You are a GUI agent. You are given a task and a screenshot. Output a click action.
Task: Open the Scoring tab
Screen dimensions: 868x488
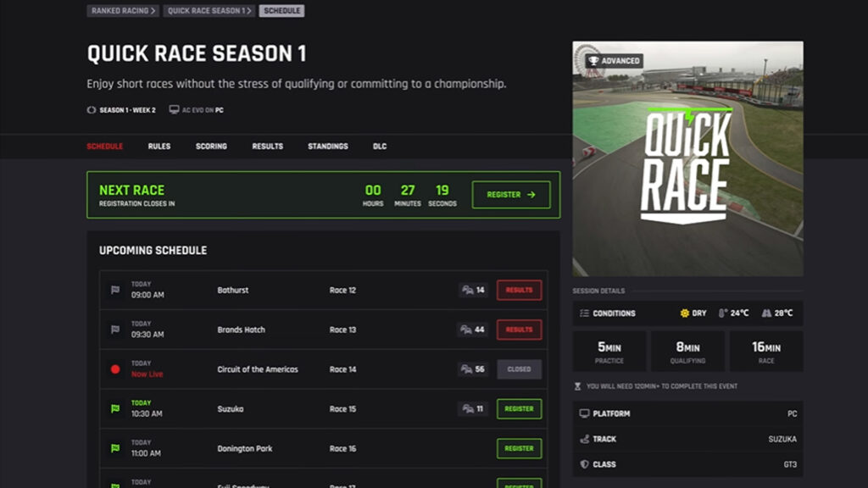(211, 147)
